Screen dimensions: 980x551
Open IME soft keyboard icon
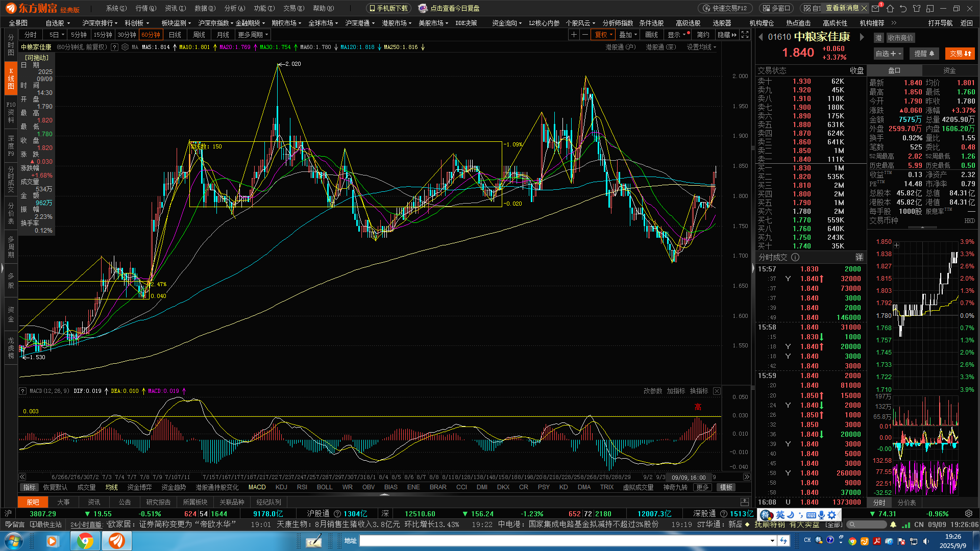(811, 515)
